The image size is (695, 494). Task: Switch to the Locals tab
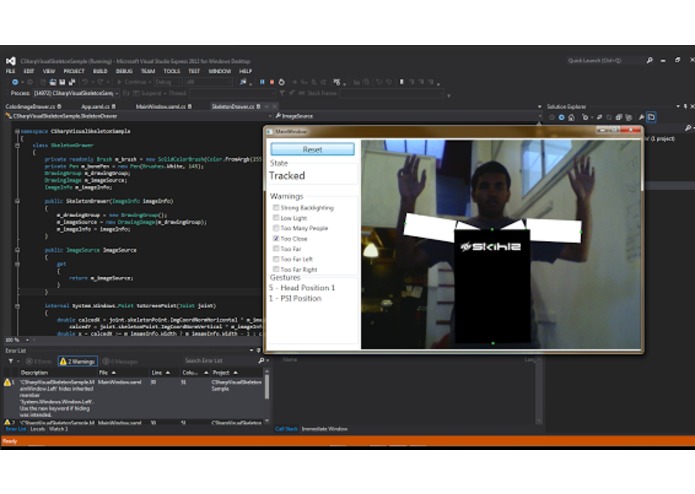pyautogui.click(x=38, y=429)
